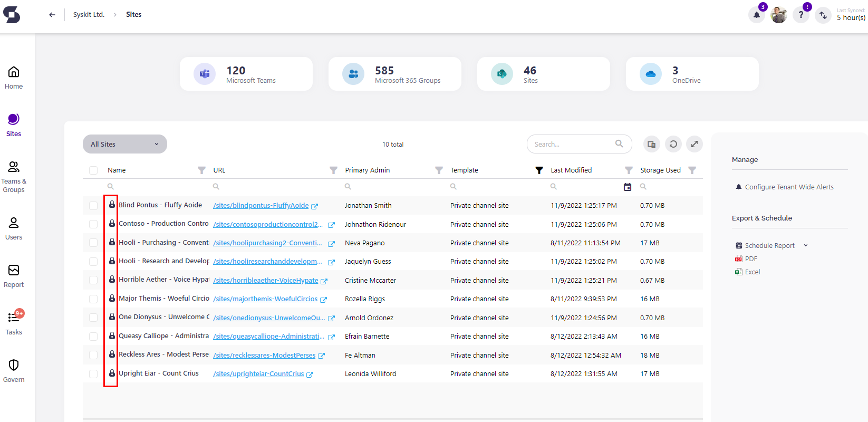The image size is (868, 422).
Task: Click the Syskit Ltd. breadcrumb
Action: tap(89, 15)
